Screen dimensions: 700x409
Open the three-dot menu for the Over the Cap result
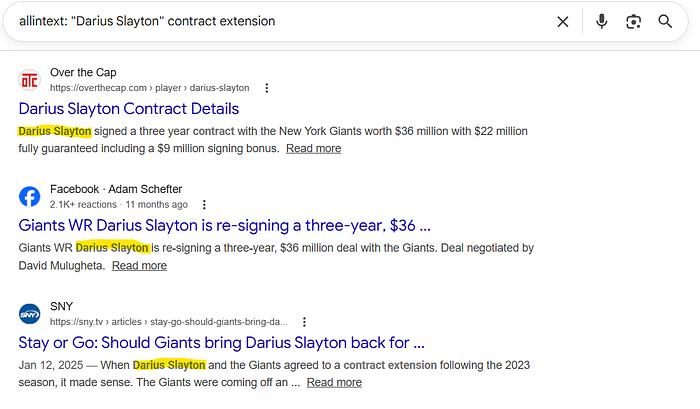point(266,88)
